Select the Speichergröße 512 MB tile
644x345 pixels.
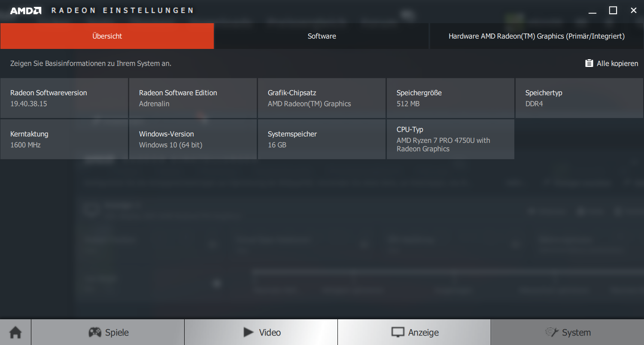[450, 98]
